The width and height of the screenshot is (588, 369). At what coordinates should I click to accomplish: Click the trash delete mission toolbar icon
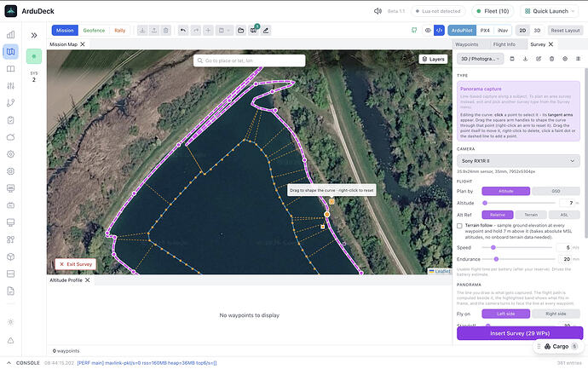coord(166,31)
